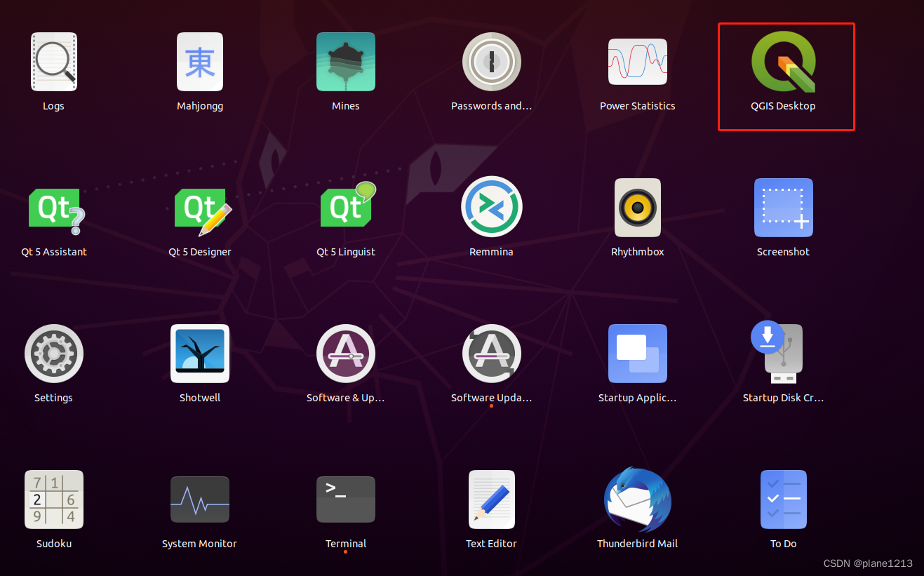Launch QGIS Desktop
The image size is (924, 576).
tap(783, 62)
